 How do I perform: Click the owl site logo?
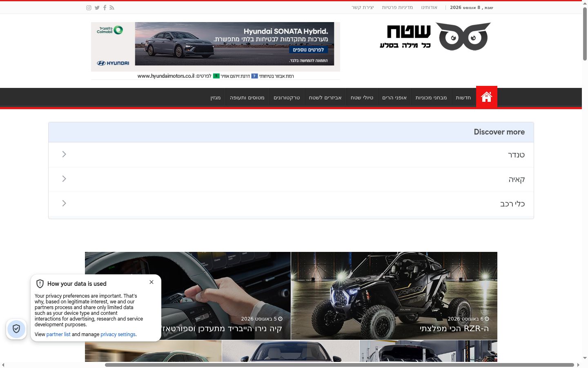point(435,36)
